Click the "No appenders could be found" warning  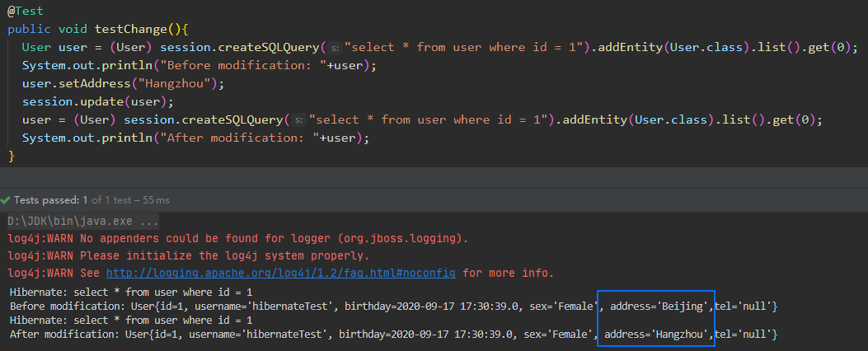pyautogui.click(x=272, y=239)
